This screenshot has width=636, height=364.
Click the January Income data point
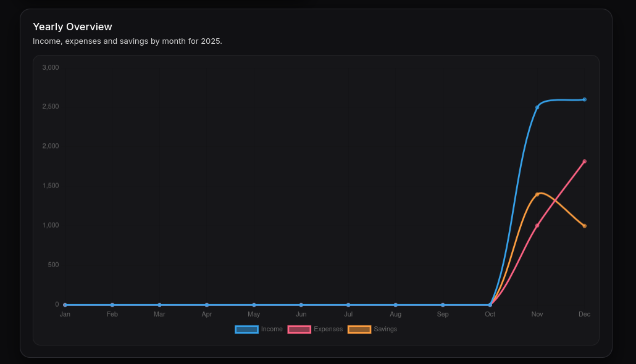tap(65, 304)
